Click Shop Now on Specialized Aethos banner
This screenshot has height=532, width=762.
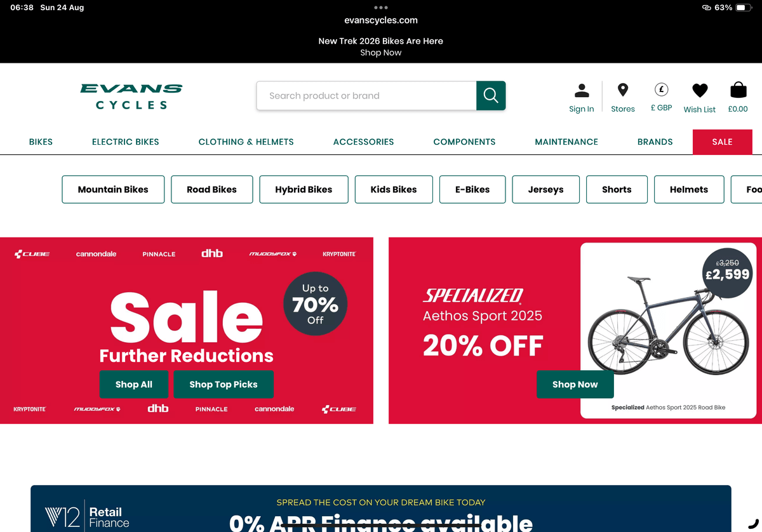pos(575,384)
